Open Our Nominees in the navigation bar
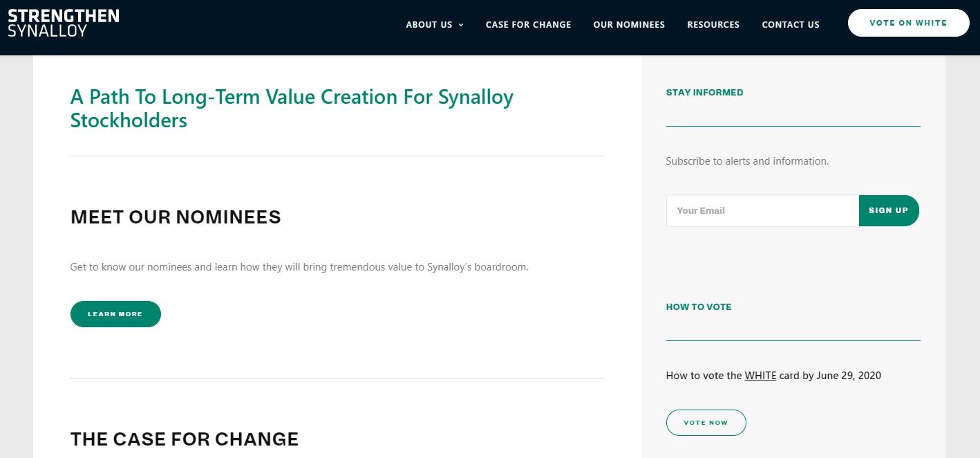This screenshot has width=980, height=458. click(x=629, y=25)
